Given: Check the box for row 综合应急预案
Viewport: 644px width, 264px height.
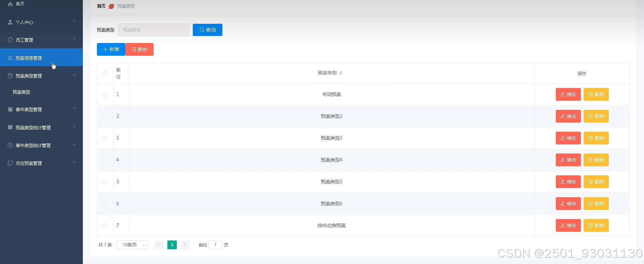Looking at the screenshot, I should click(105, 226).
